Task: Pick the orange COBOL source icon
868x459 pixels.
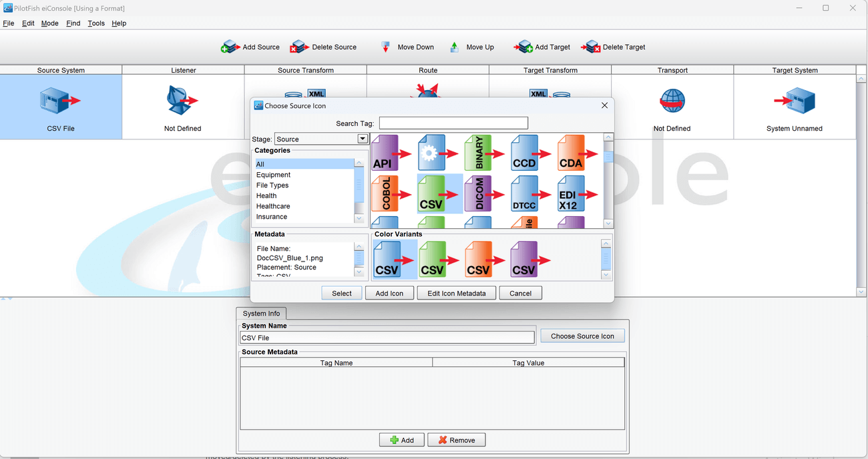Action: pyautogui.click(x=392, y=193)
